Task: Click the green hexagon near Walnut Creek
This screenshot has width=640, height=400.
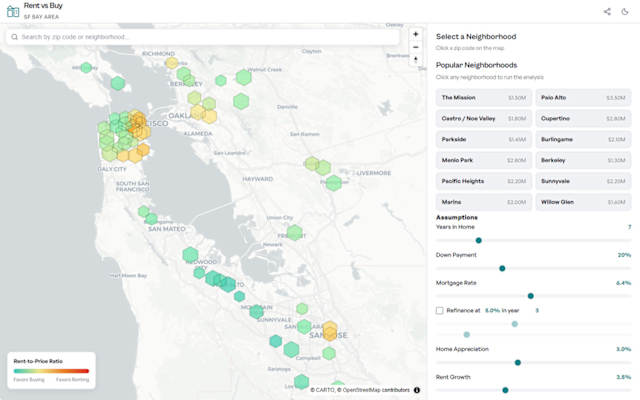Action: (244, 77)
